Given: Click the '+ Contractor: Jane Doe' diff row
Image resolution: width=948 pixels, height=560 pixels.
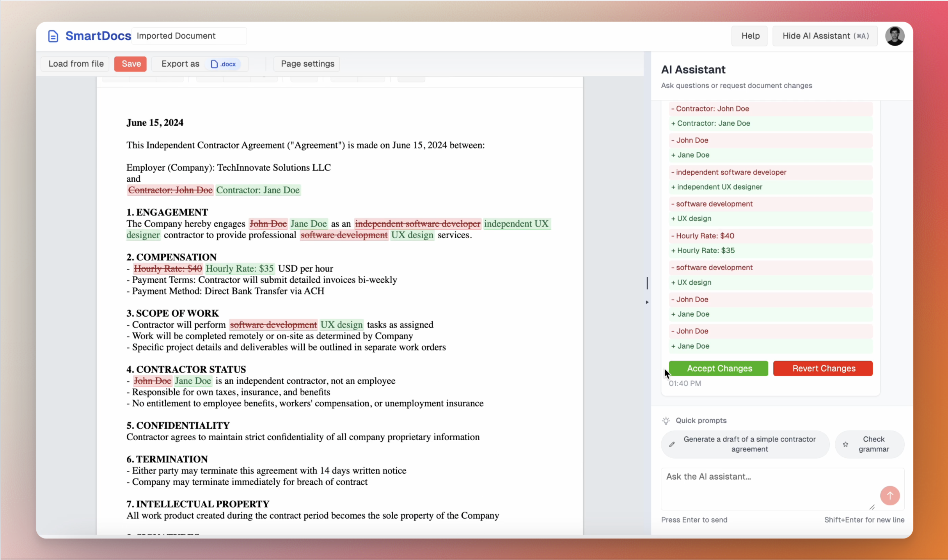Looking at the screenshot, I should pos(770,124).
